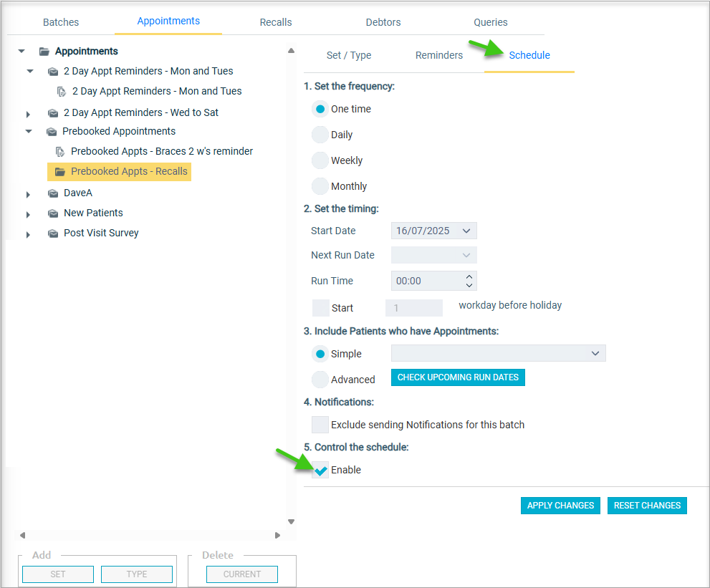Viewport: 710px width, 588px height.
Task: Select the 2 Day Appt Reminders - Wed to Sat item
Action: tap(141, 112)
